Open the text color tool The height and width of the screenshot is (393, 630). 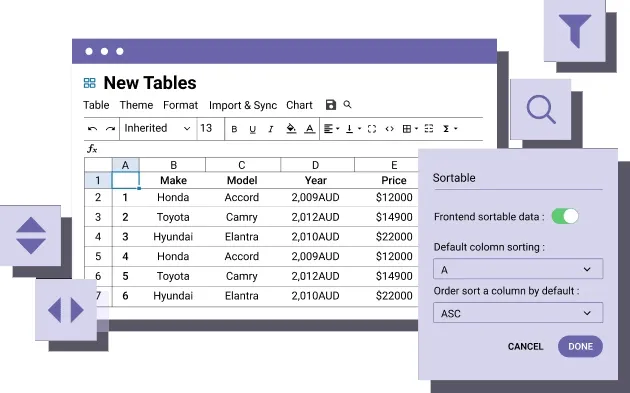(x=309, y=129)
